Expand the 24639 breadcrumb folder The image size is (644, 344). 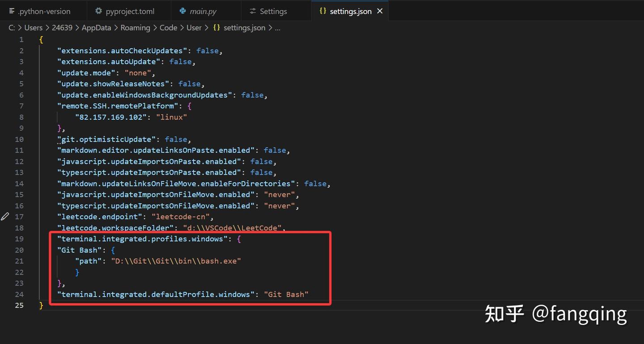62,28
